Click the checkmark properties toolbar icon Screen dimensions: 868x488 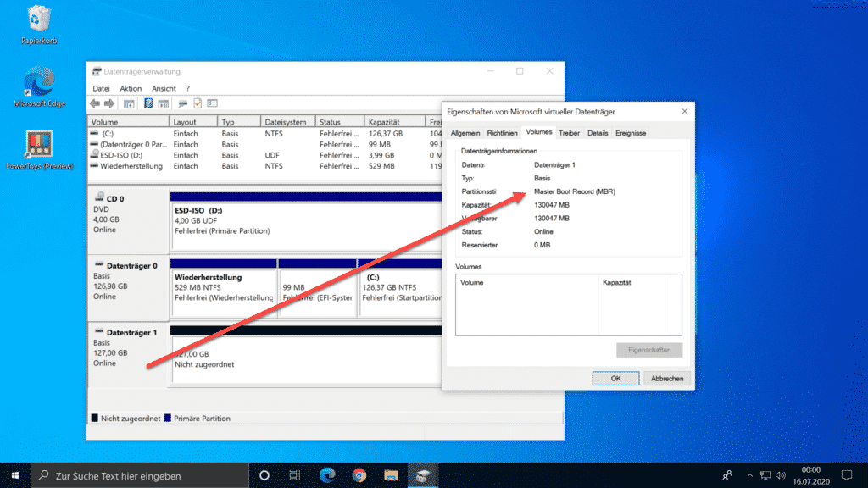pos(198,103)
